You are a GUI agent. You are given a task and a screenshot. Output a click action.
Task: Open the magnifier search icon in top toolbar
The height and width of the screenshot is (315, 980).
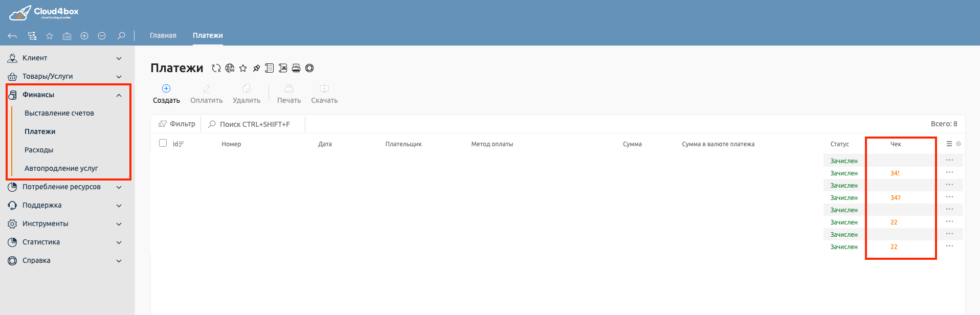click(121, 36)
